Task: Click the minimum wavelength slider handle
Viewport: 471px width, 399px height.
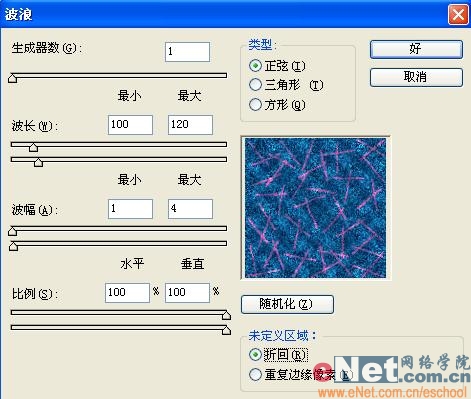Action: [33, 147]
